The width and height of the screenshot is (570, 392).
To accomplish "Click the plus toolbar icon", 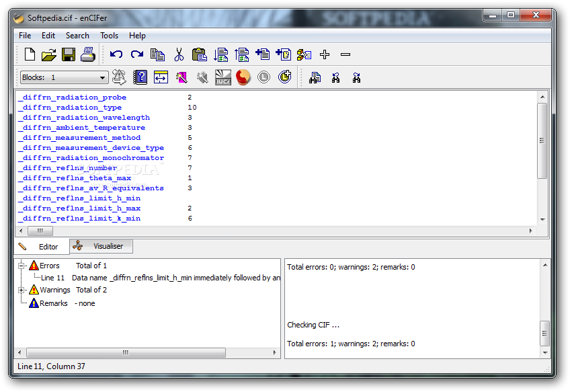I will tap(325, 54).
